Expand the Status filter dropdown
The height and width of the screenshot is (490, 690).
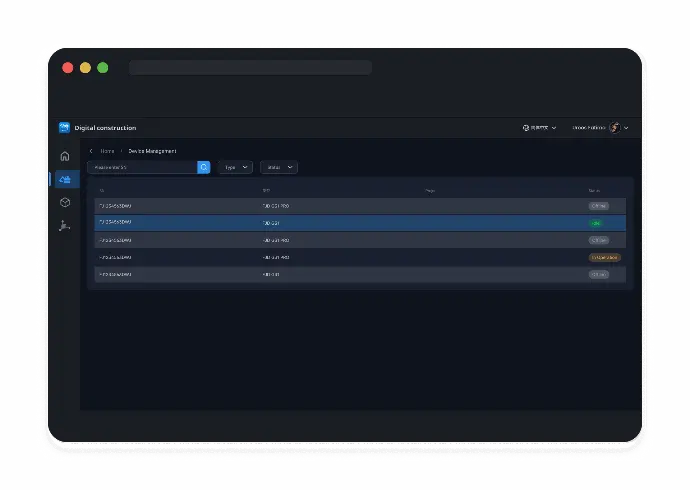point(279,167)
